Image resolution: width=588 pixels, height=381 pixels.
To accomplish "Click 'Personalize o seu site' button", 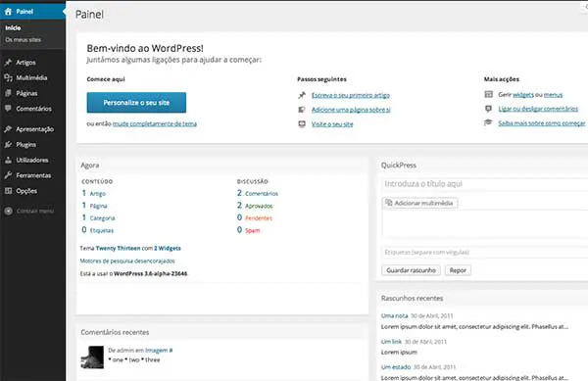I will 136,102.
